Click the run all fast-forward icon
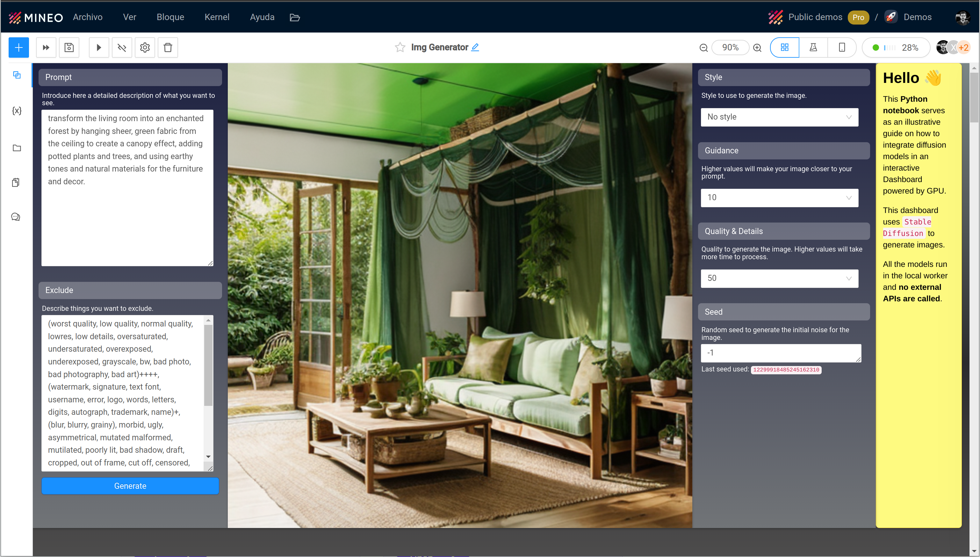Viewport: 980px width, 557px height. (x=46, y=48)
